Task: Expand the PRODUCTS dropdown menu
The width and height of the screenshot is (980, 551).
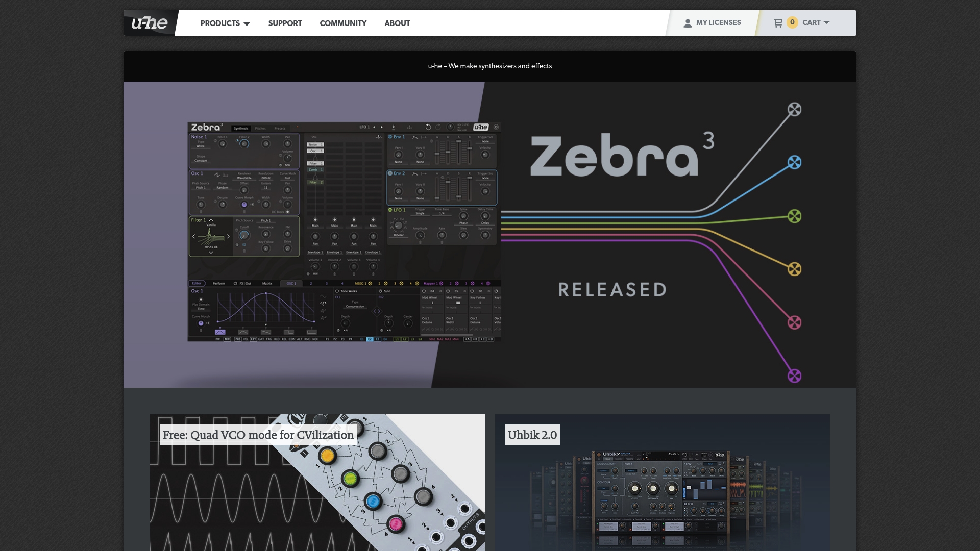Action: 225,23
